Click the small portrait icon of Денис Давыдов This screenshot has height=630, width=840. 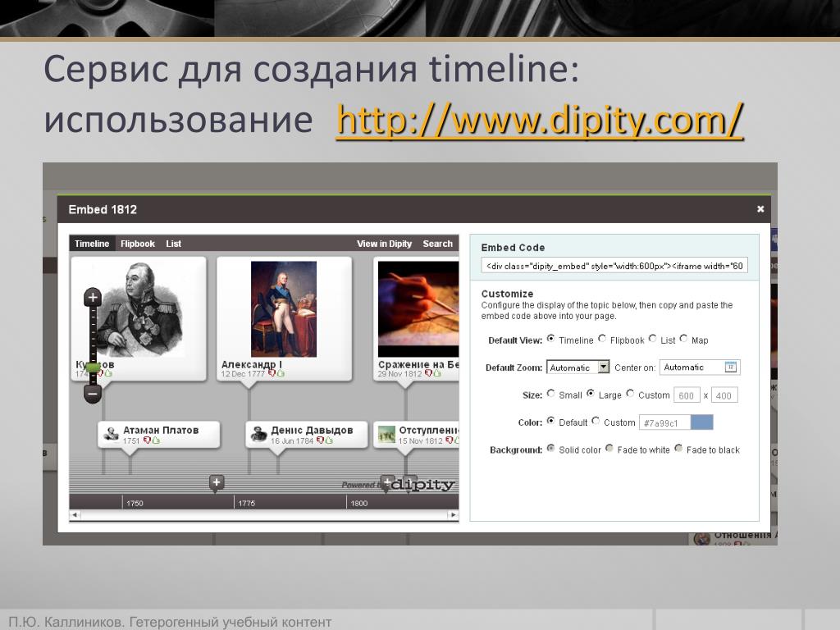(x=259, y=434)
